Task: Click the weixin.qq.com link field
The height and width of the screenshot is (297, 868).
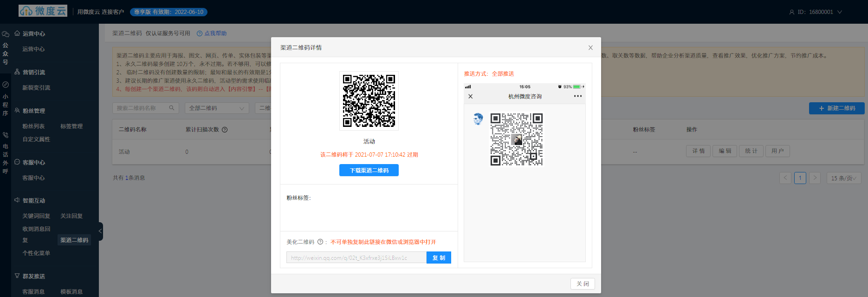Action: 356,257
